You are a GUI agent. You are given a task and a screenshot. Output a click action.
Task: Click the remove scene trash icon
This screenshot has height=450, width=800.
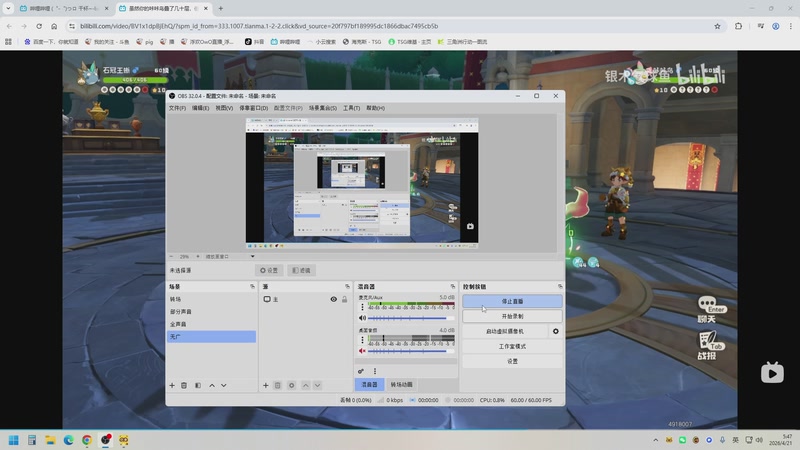[184, 385]
